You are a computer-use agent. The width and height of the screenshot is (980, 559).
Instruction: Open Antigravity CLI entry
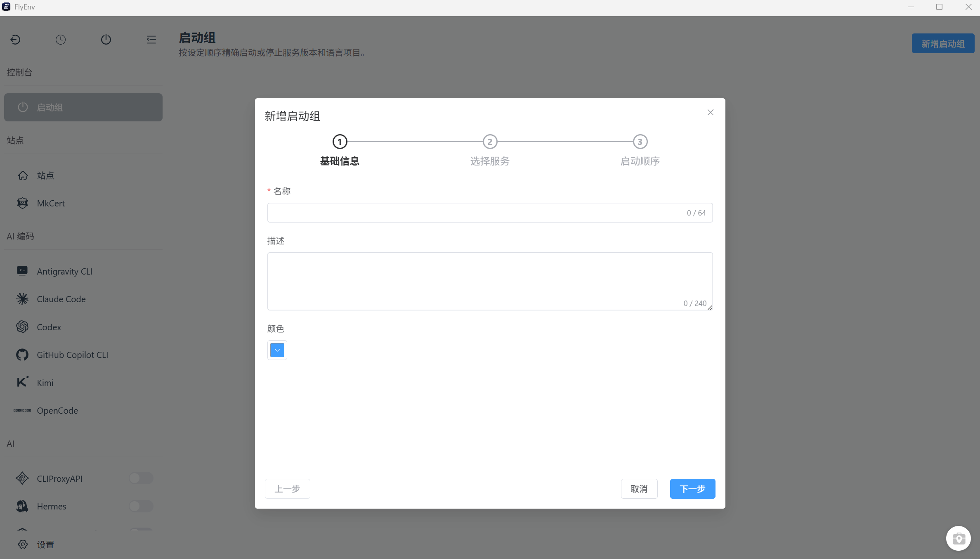[83, 271]
